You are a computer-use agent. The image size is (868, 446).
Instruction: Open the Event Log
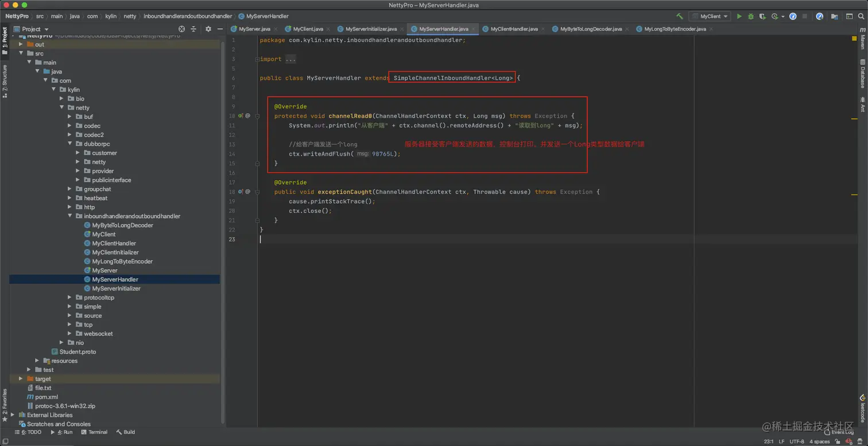[x=839, y=432]
